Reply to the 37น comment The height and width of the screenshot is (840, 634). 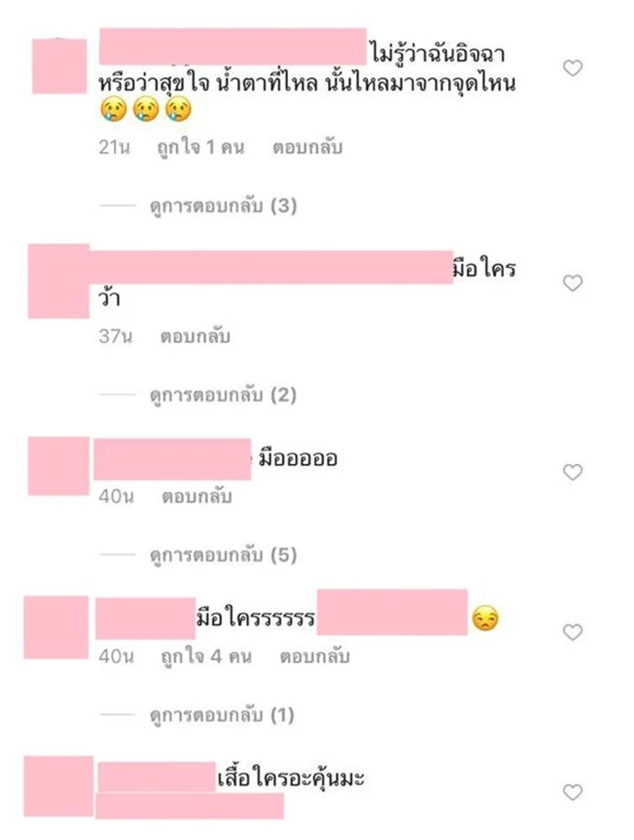tap(196, 336)
